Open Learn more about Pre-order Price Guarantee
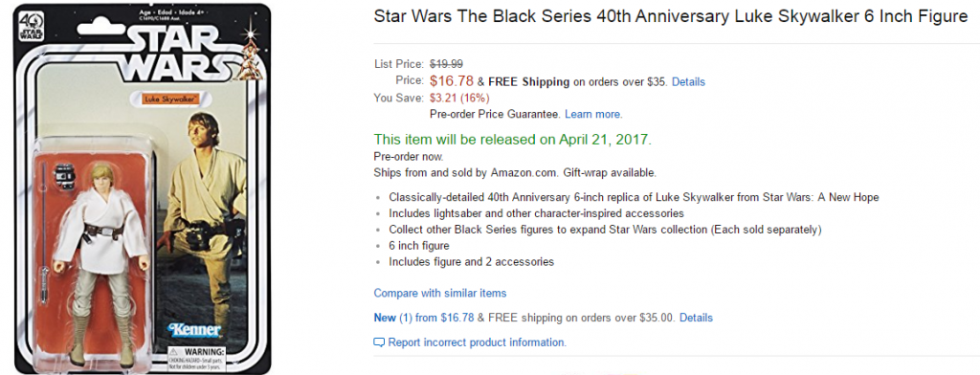This screenshot has width=980, height=375. (593, 115)
